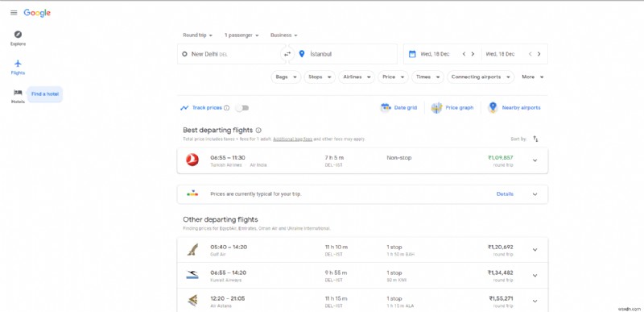Open the Price graph view
644x312 pixels.
[452, 108]
